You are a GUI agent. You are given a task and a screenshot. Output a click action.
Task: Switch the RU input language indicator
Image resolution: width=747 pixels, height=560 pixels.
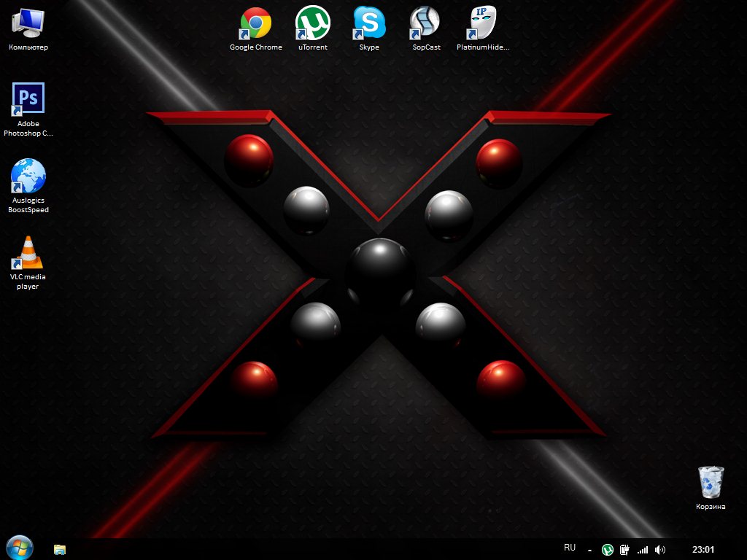[x=570, y=548]
